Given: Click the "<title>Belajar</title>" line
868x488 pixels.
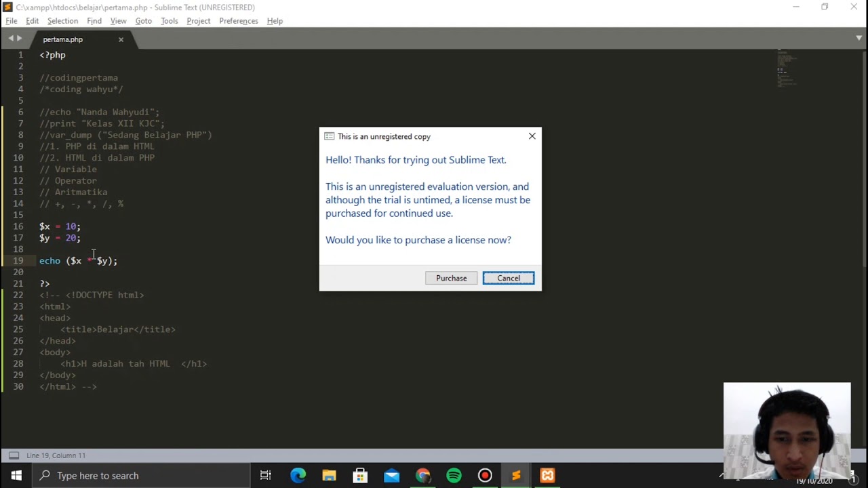Looking at the screenshot, I should [118, 329].
